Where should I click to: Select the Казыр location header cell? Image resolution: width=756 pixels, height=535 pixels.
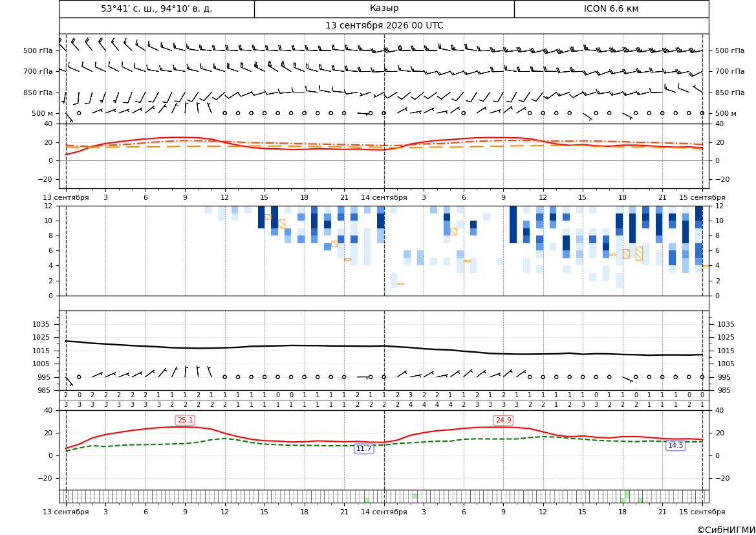(x=384, y=8)
